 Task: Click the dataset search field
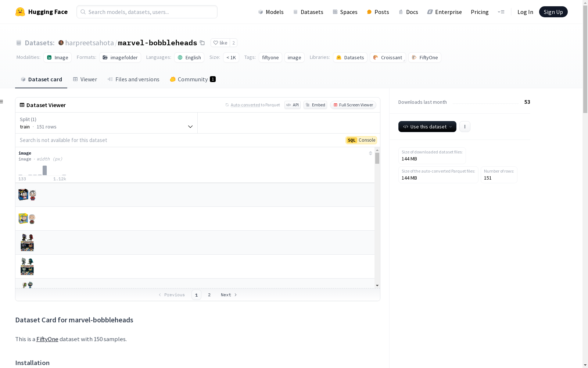click(180, 140)
